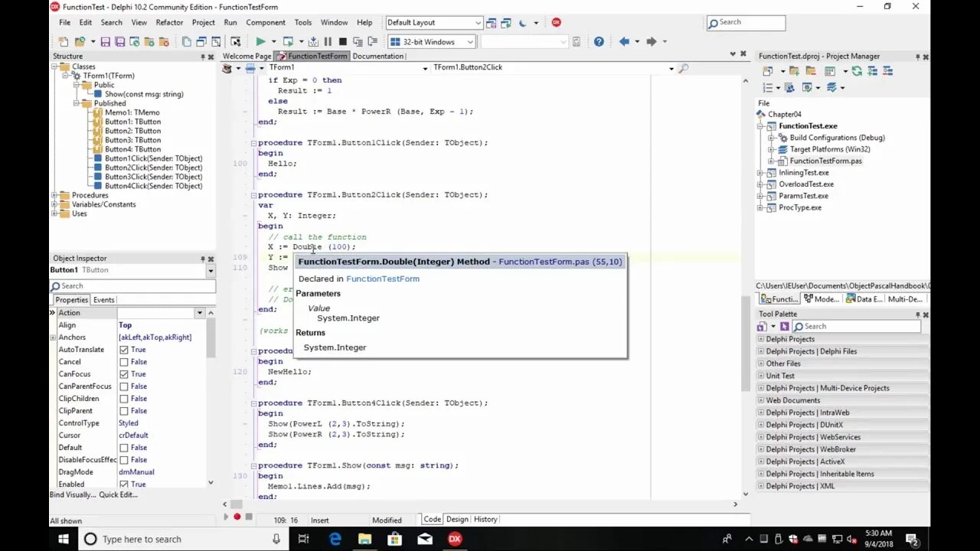Toggle the ClipParent checkbox
980x551 pixels.
(x=124, y=411)
